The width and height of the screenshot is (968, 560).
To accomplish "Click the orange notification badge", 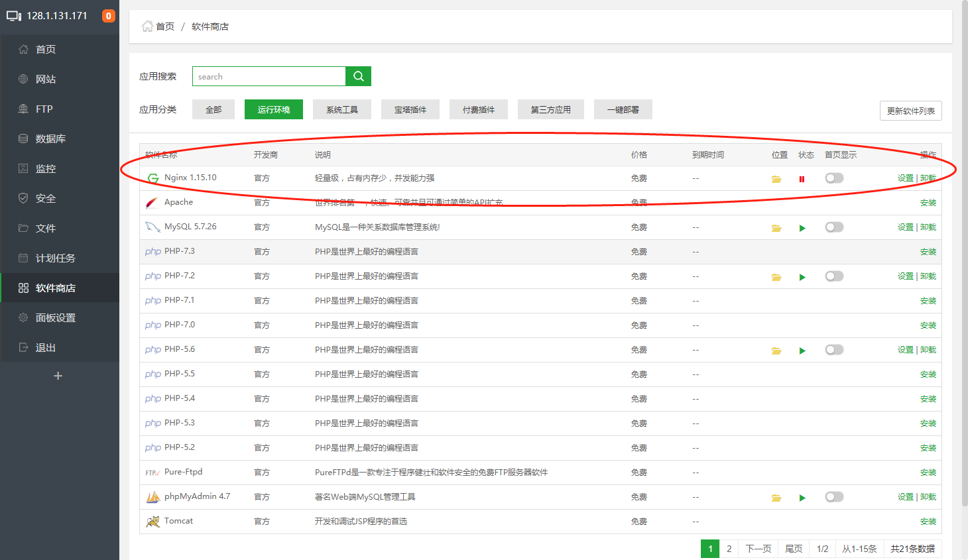I will pos(109,16).
